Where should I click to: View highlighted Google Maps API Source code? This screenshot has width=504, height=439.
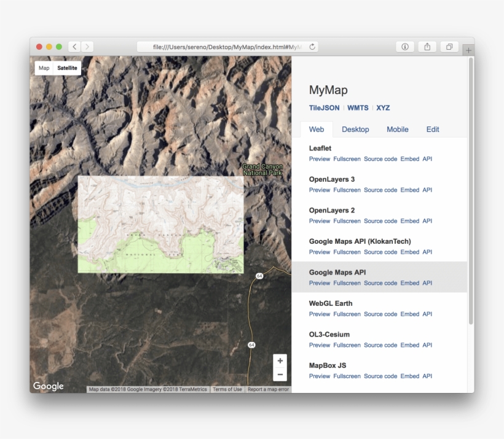click(380, 283)
